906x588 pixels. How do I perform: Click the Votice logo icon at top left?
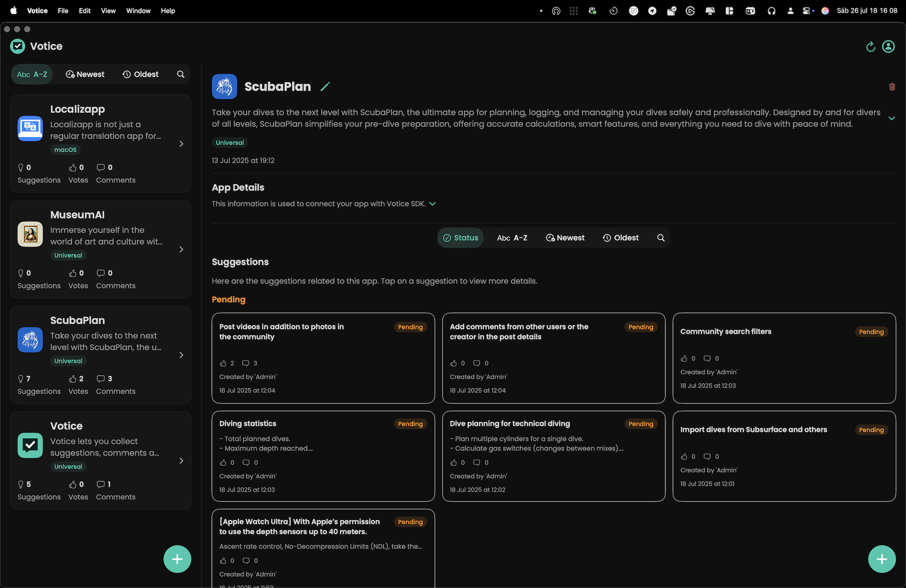point(17,46)
